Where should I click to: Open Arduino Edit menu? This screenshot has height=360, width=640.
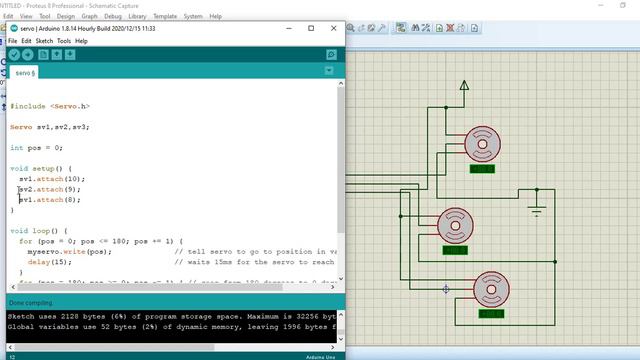[26, 41]
